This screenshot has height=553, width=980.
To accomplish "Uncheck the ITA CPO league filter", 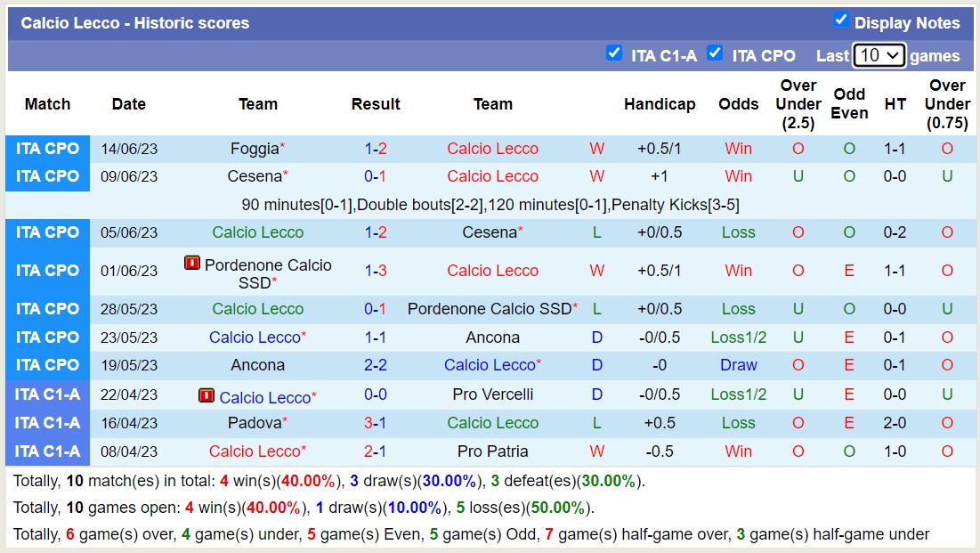I will (715, 53).
